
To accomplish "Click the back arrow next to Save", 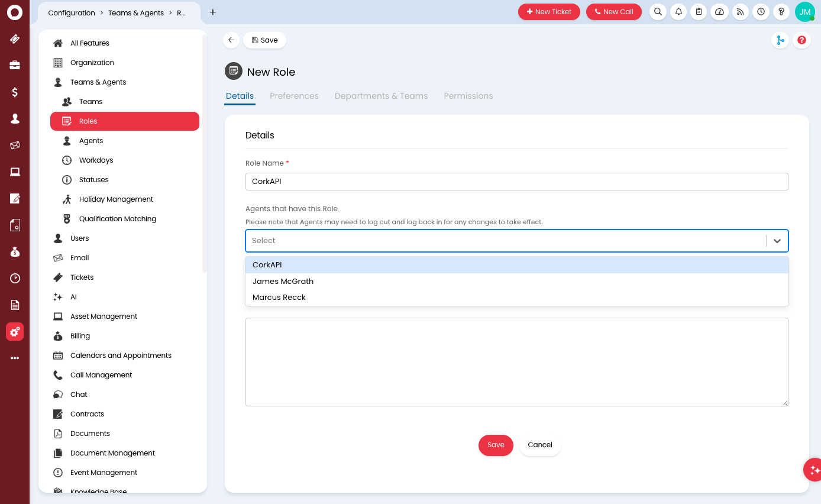I will tap(231, 40).
